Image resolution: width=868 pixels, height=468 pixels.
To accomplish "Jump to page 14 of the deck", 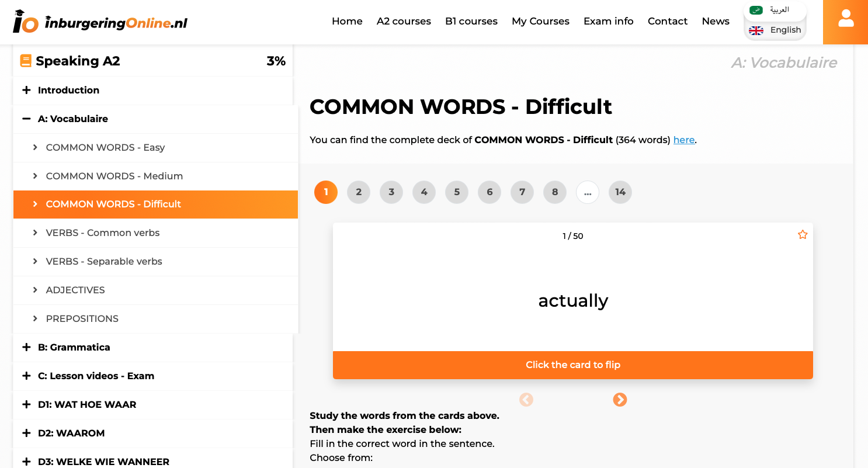I will (620, 192).
